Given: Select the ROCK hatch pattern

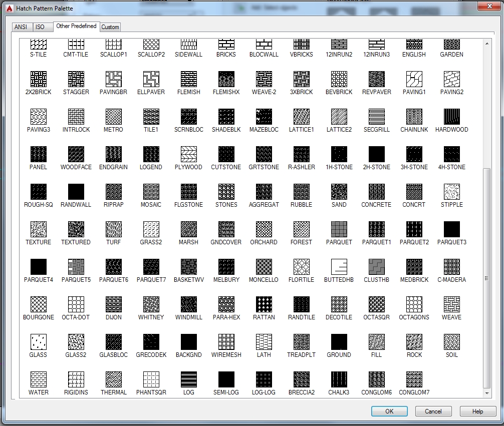Looking at the screenshot, I should pos(414,342).
